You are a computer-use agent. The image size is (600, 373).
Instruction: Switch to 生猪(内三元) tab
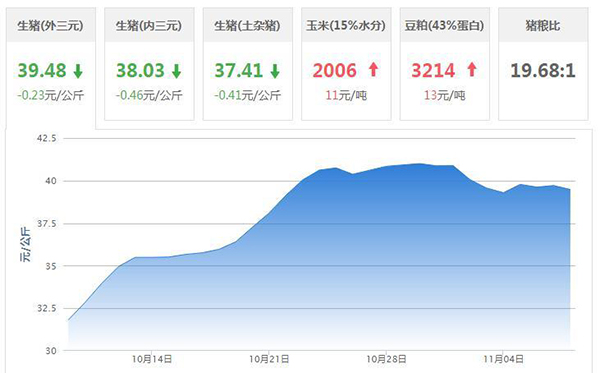click(x=149, y=64)
